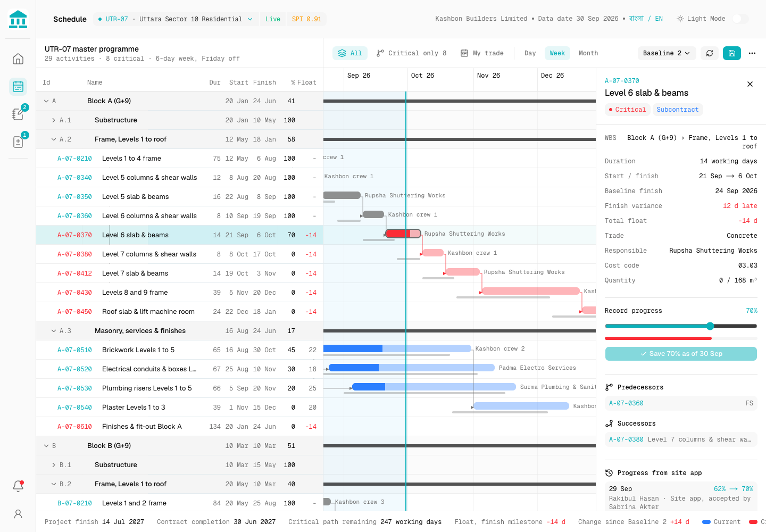Open sidebar report icon with badge 1

coord(18,142)
